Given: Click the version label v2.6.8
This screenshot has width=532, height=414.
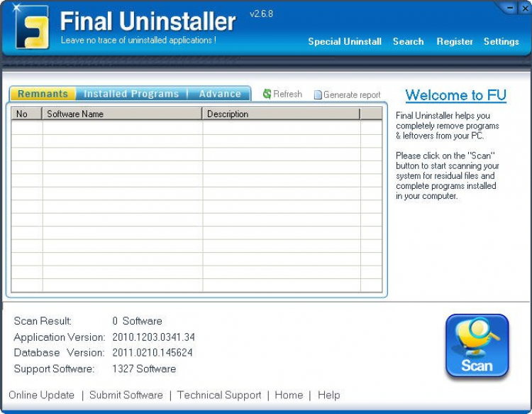Looking at the screenshot, I should tap(261, 13).
